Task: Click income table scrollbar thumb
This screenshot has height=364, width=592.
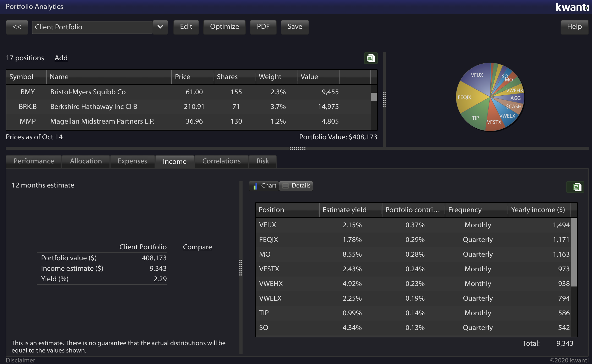Action: click(574, 252)
